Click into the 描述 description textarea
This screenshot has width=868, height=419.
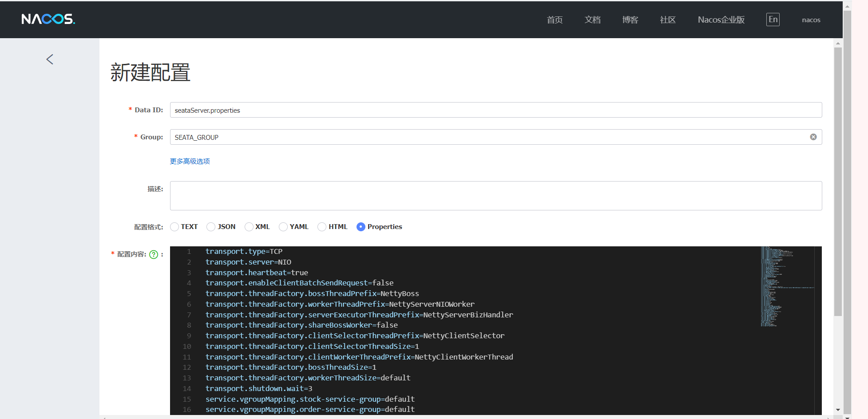[x=496, y=196]
